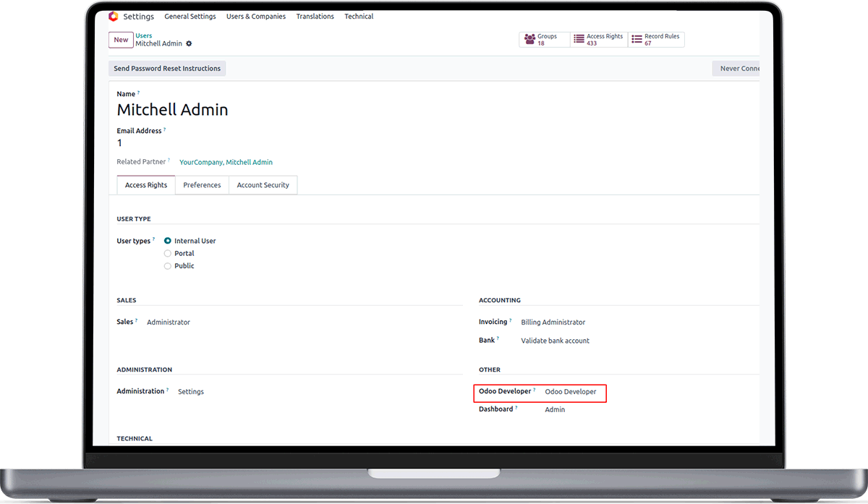This screenshot has height=504, width=868.
Task: Open the Bank Validate bank account dropdown
Action: click(x=556, y=341)
